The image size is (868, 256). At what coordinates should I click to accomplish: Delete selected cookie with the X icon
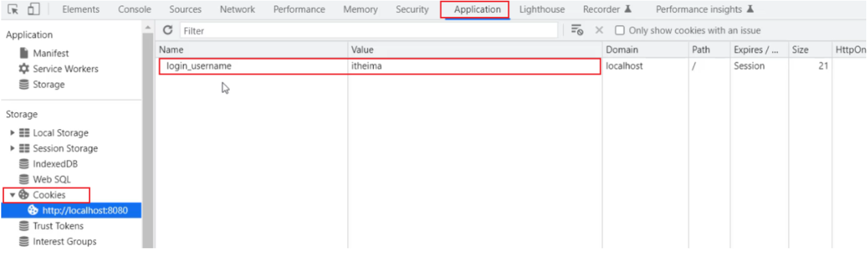point(599,31)
